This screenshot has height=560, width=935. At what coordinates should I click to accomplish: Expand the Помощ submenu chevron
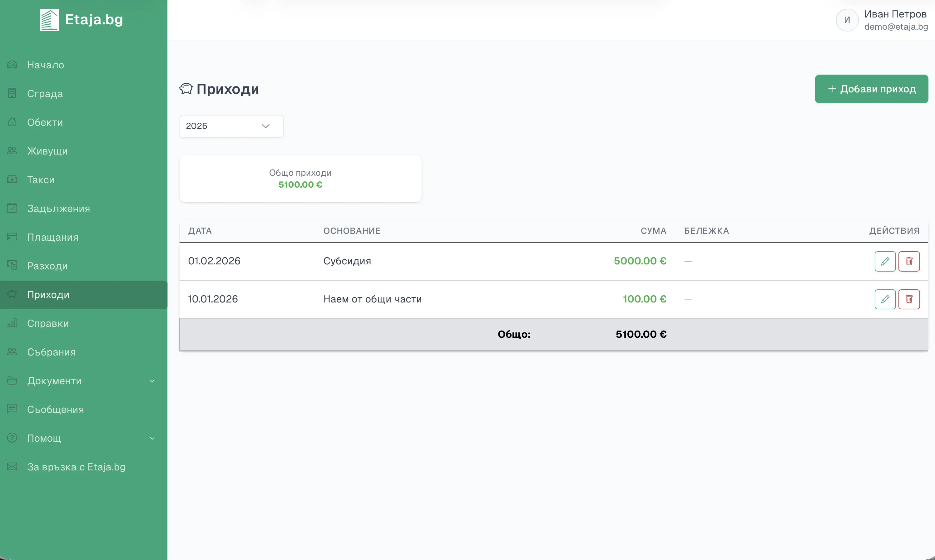tap(152, 438)
